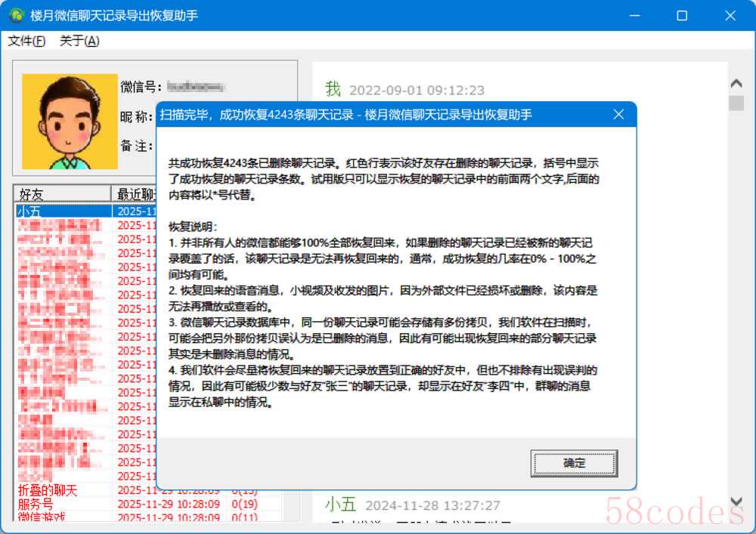756x534 pixels.
Task: Select the 小五 friend row
Action: [64, 211]
